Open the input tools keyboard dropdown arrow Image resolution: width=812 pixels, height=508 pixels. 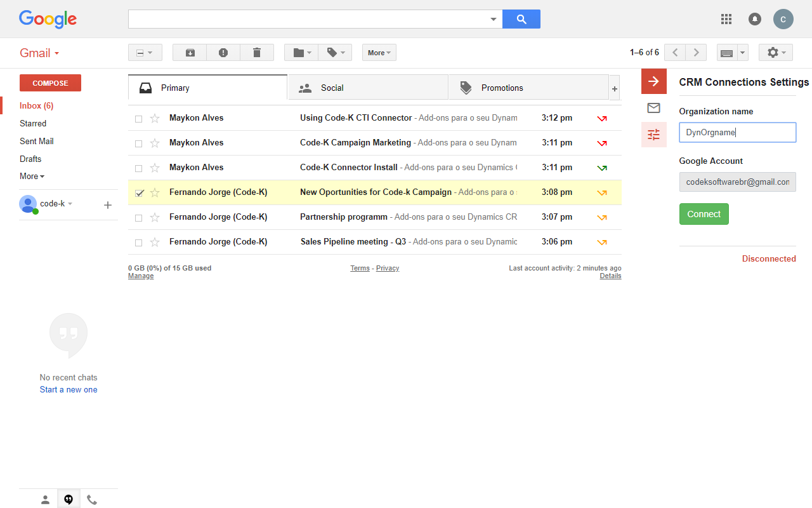tap(743, 53)
